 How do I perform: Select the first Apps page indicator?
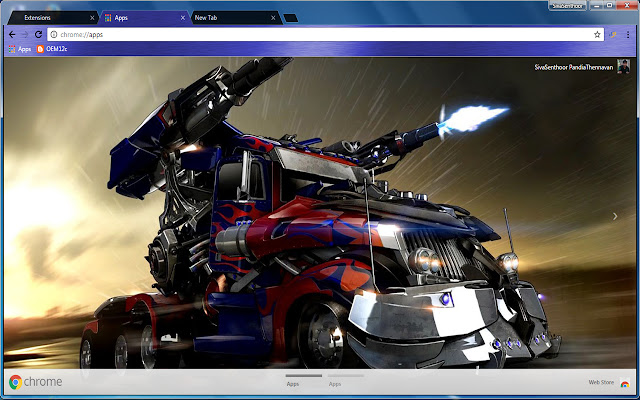[304, 380]
